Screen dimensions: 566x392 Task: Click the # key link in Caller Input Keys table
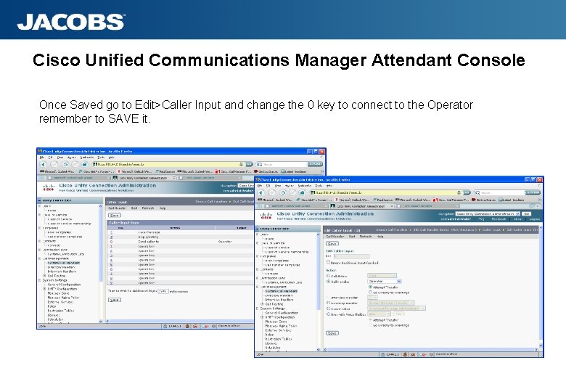pos(111,237)
